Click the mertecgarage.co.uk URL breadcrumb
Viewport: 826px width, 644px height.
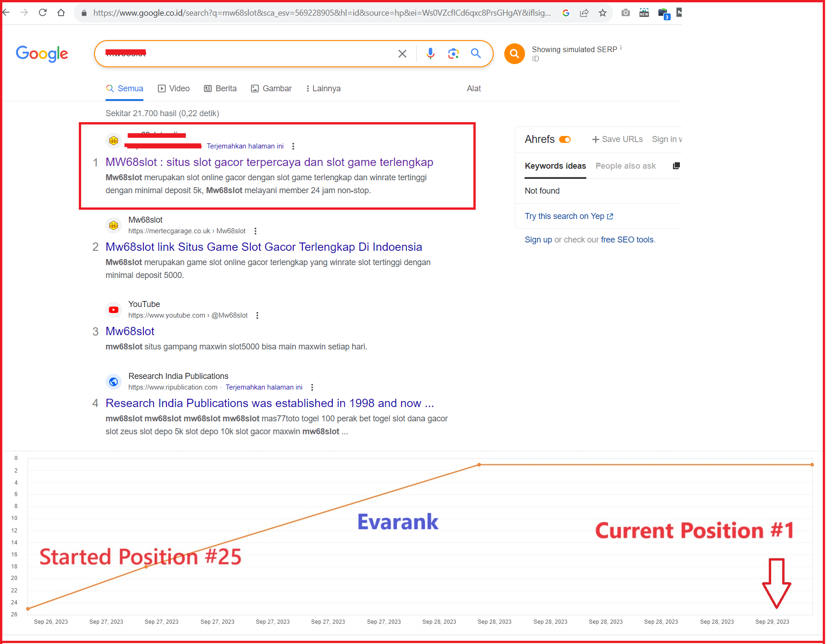[187, 231]
